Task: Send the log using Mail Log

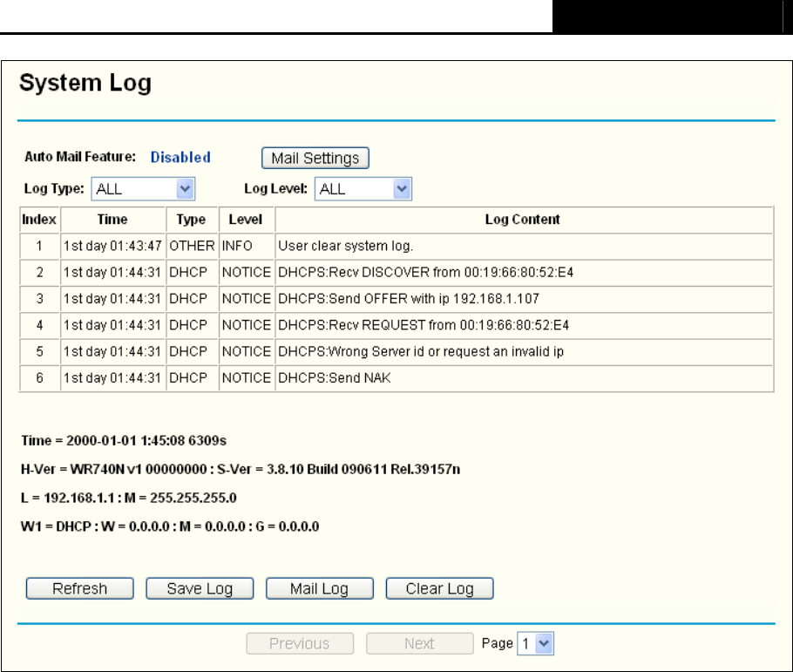Action: [319, 588]
